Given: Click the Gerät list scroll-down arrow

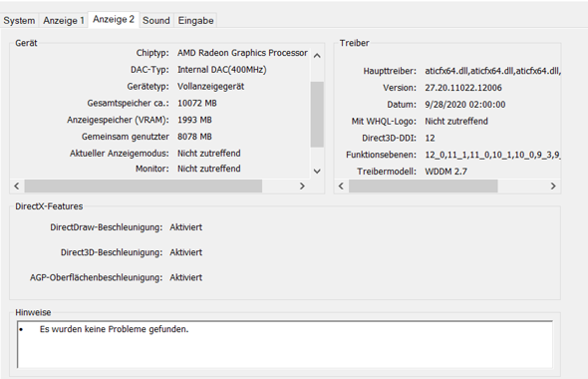Looking at the screenshot, I should 317,172.
